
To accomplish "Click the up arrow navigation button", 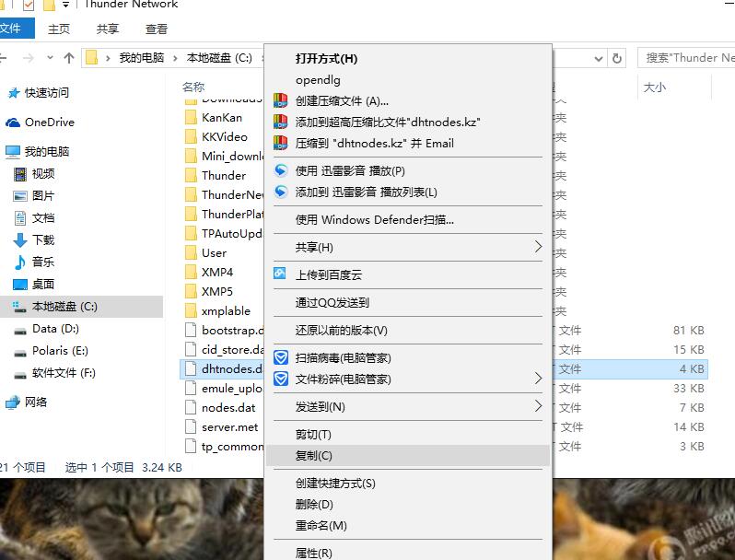I will (x=69, y=58).
